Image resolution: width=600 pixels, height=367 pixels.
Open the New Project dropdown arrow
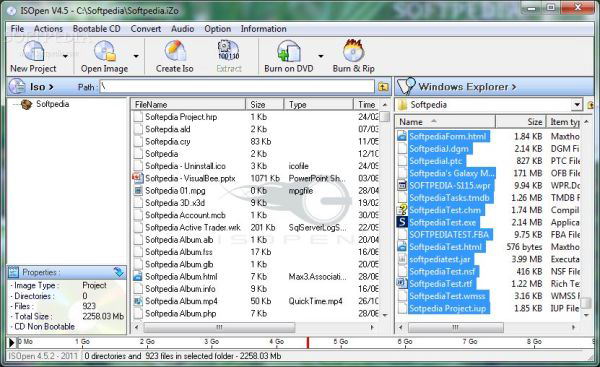pyautogui.click(x=65, y=56)
